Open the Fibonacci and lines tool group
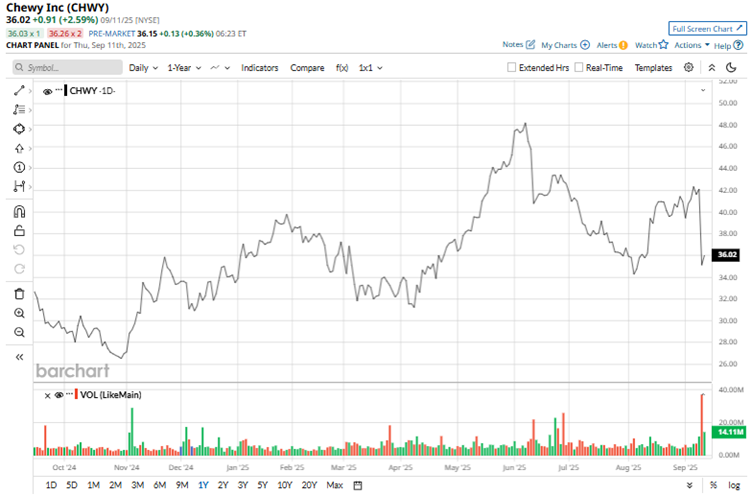Screen dimensions: 752x495 pos(19,110)
